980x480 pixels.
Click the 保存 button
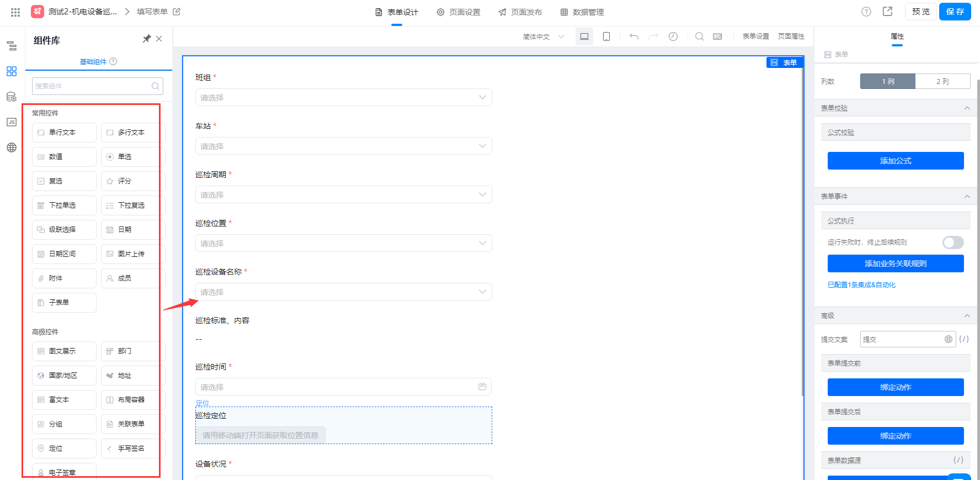[955, 12]
